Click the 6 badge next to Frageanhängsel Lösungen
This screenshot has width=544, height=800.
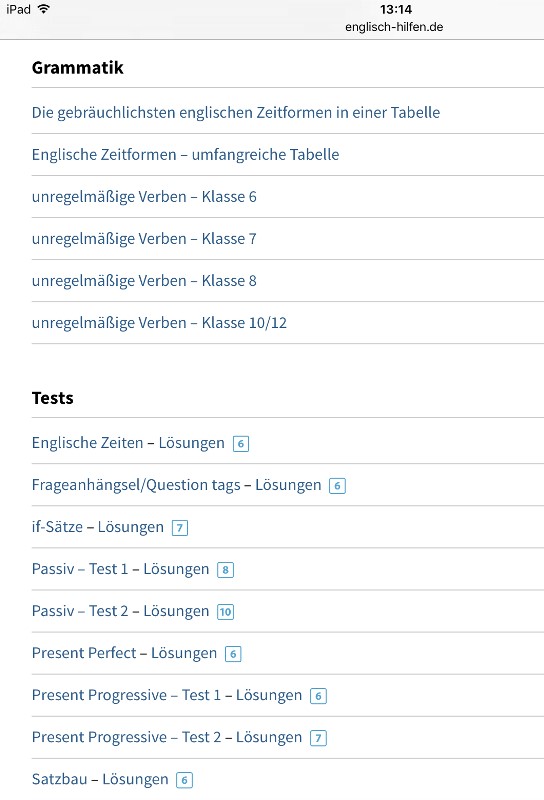tap(337, 486)
